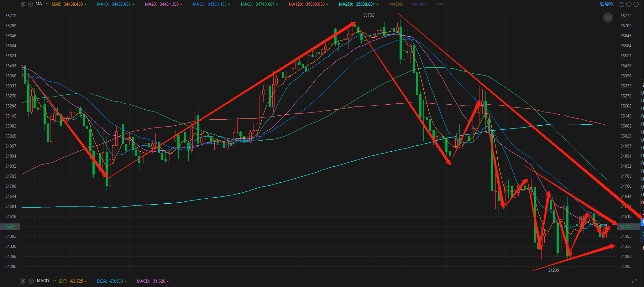644x287 pixels.
Task: Toggle MA5 line via its label
Action: 56,4
